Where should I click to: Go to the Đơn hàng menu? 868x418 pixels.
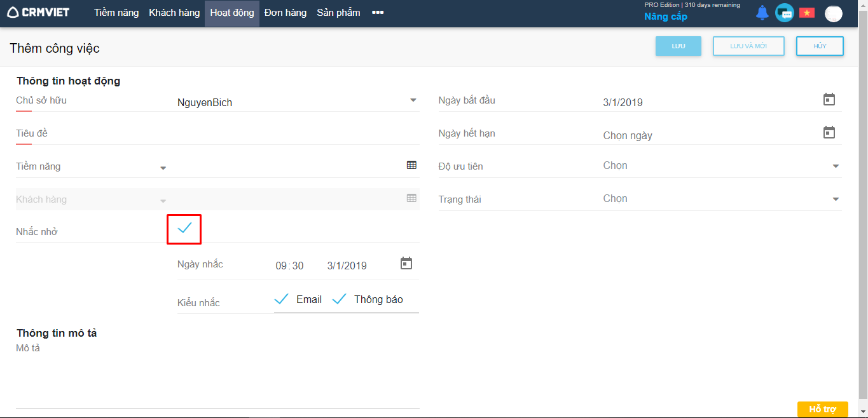point(285,13)
